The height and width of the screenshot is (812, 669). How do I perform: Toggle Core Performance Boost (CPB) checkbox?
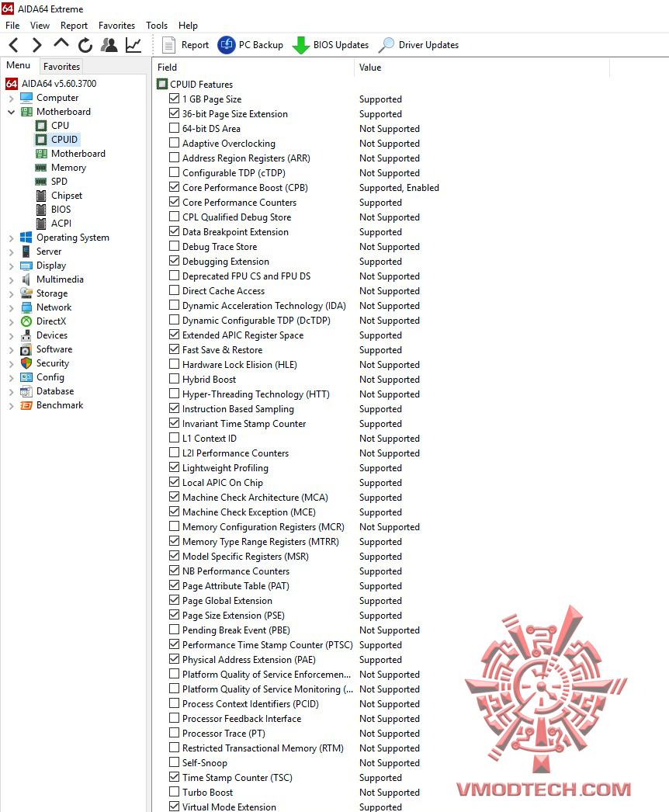pos(175,187)
